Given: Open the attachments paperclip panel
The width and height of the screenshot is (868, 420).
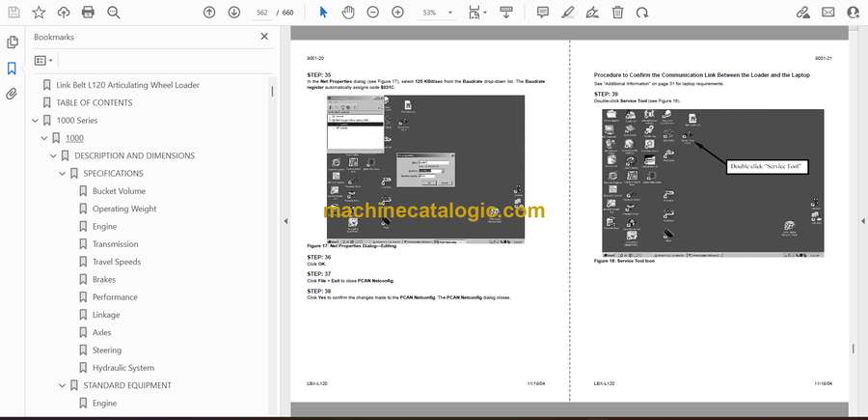Looking at the screenshot, I should (x=12, y=94).
